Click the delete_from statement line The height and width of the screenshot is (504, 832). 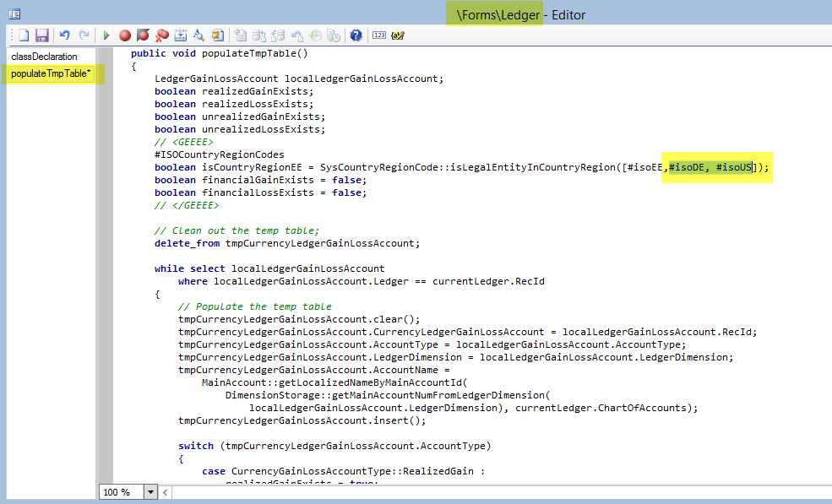click(286, 243)
